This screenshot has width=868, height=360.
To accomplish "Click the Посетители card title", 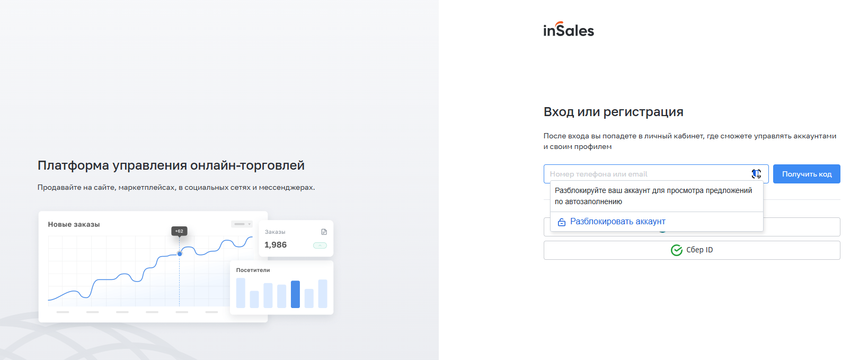I will [253, 270].
